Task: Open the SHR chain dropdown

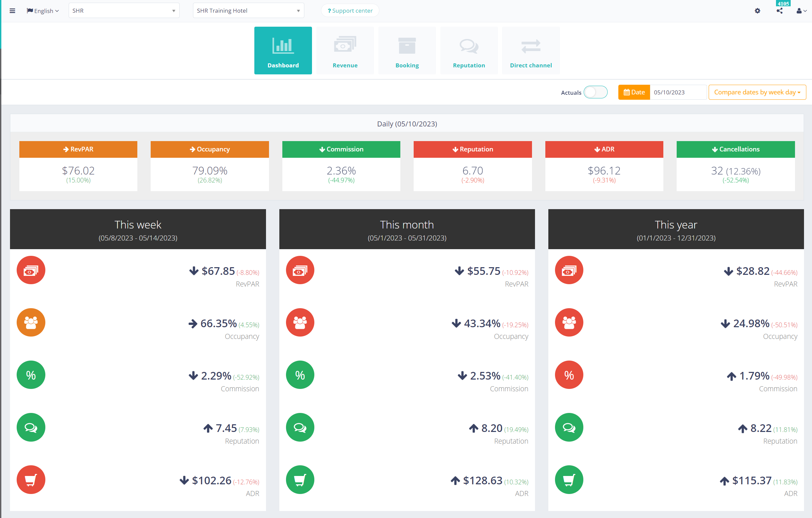Action: click(x=124, y=10)
